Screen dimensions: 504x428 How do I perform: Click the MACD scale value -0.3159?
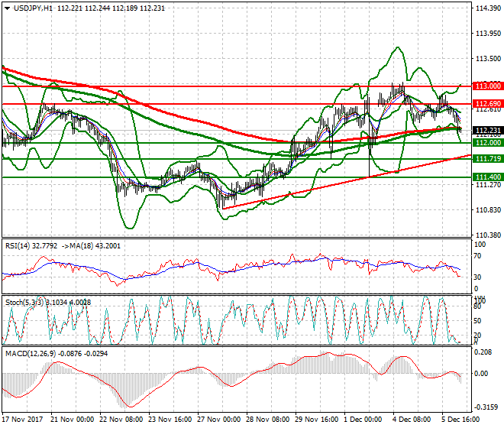pyautogui.click(x=486, y=407)
